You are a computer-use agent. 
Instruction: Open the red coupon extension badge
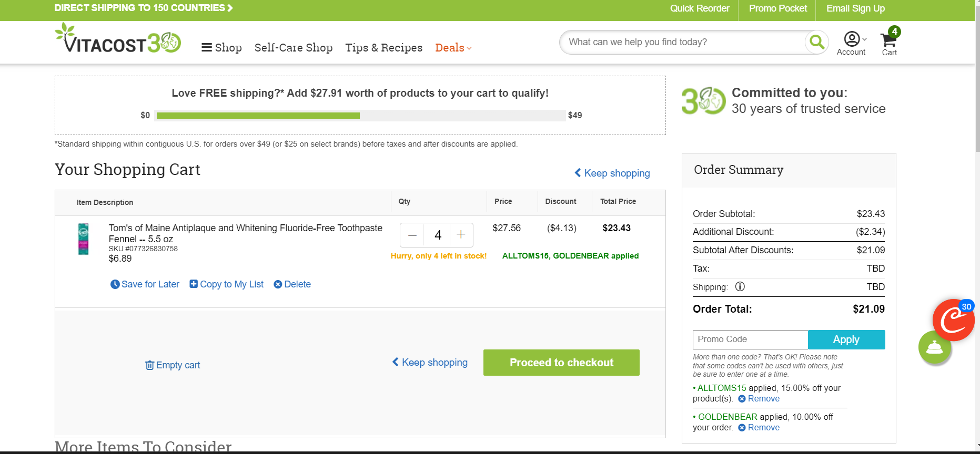click(954, 320)
